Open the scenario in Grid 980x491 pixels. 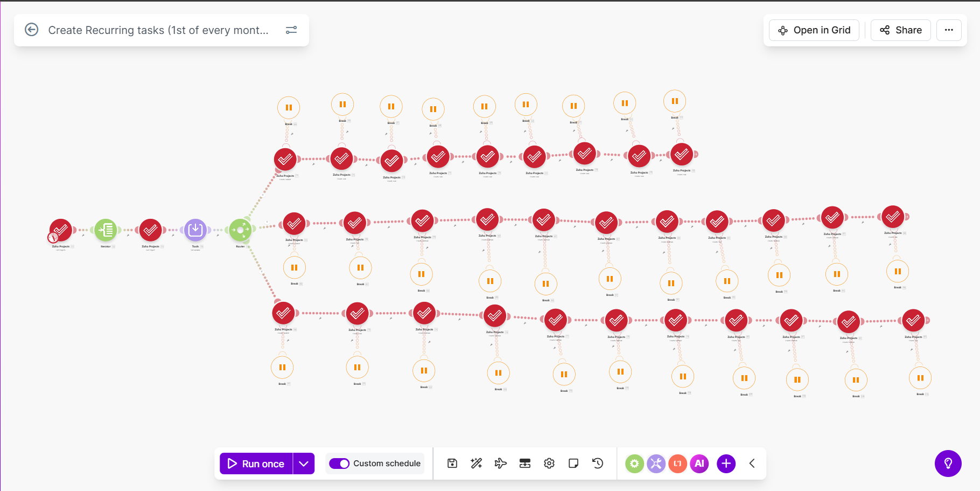814,30
